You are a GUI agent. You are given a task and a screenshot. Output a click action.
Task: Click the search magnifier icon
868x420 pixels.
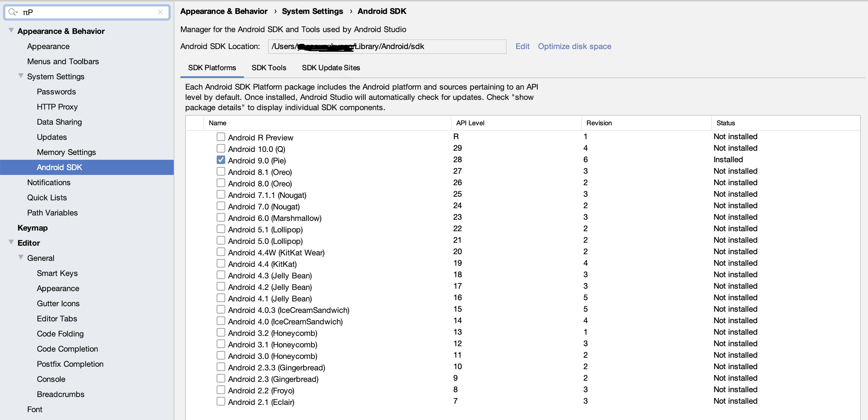point(12,12)
